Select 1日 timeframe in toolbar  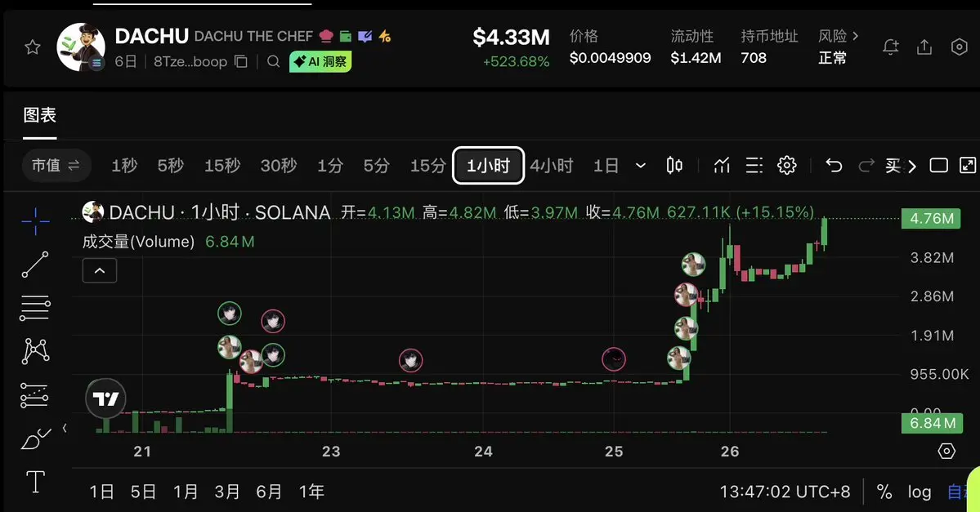click(x=606, y=166)
